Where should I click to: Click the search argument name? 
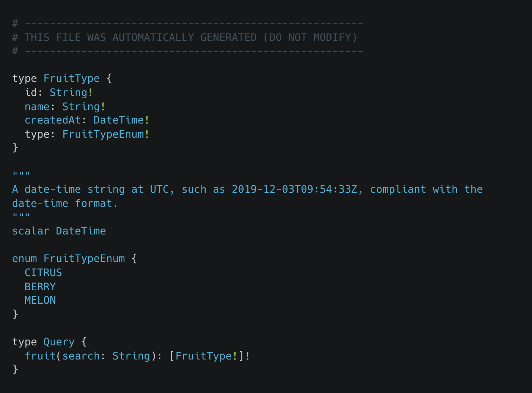(x=81, y=356)
